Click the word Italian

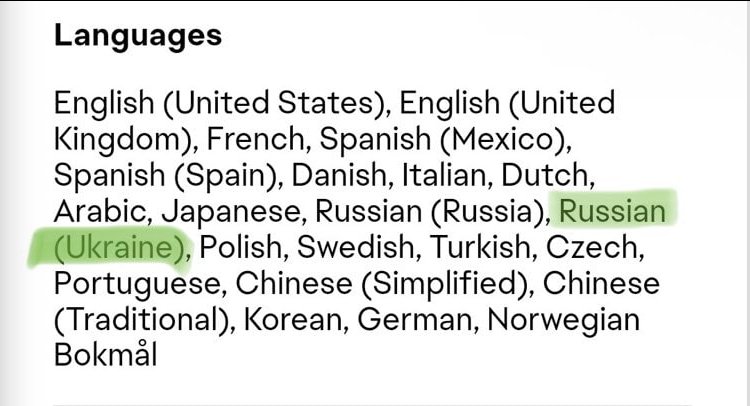point(443,175)
